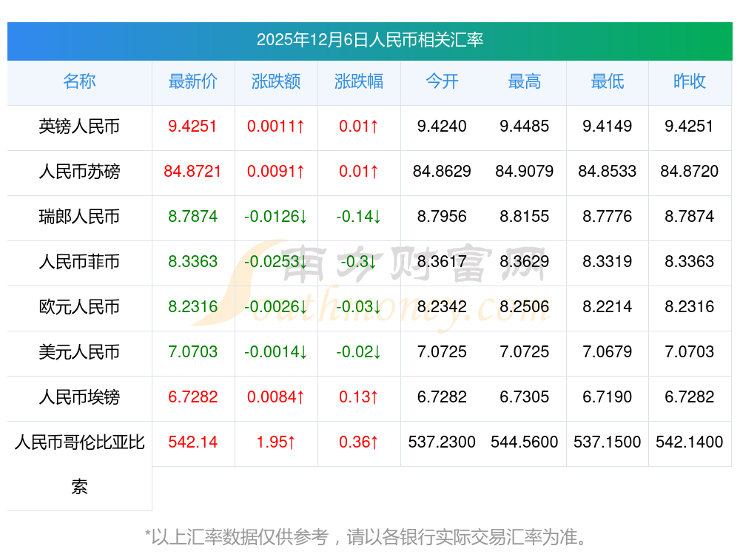Click the 人民币菲币 row name

[x=79, y=261]
